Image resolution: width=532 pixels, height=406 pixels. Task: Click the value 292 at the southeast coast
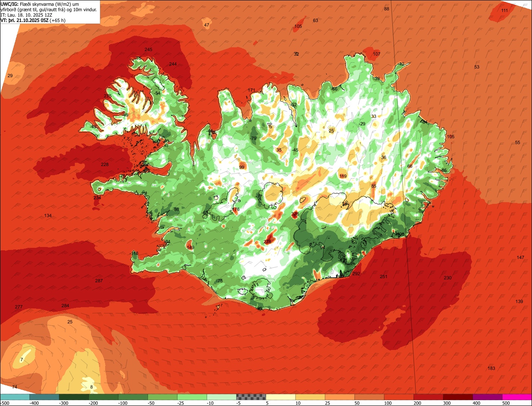356,274
